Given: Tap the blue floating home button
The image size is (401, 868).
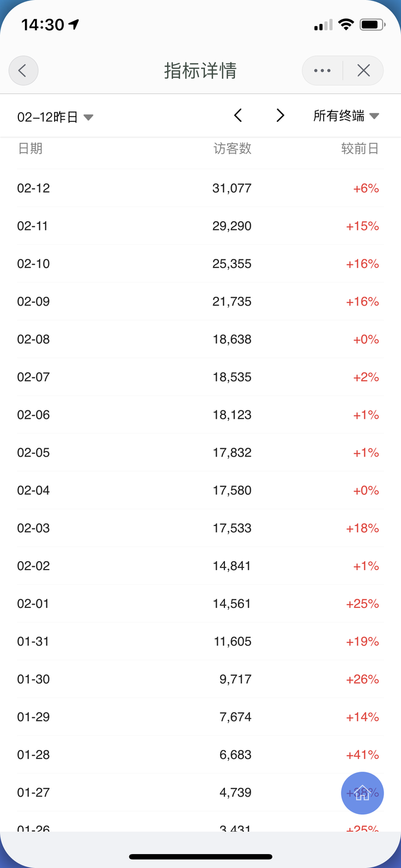Looking at the screenshot, I should click(362, 793).
